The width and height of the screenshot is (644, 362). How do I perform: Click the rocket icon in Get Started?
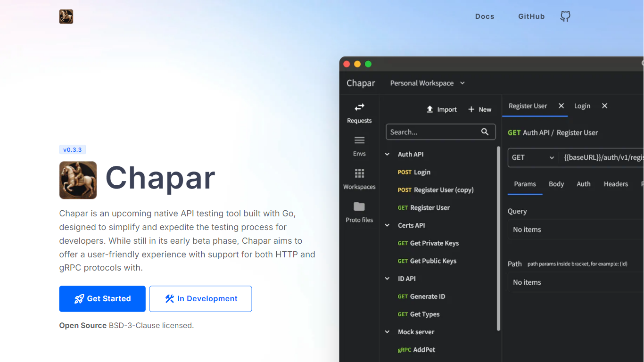tap(79, 299)
